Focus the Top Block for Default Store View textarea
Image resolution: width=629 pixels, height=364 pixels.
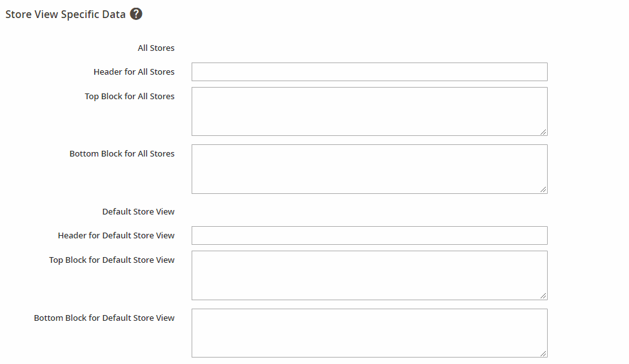tap(370, 276)
